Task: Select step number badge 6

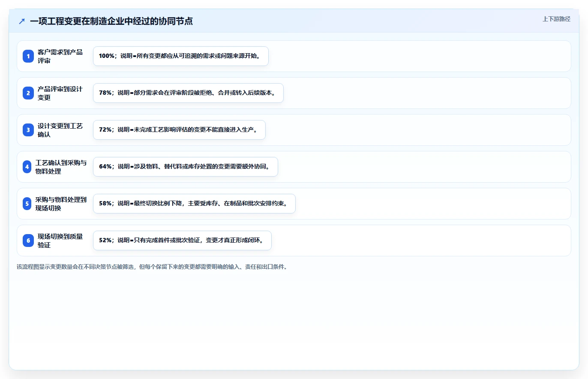Action: point(28,241)
